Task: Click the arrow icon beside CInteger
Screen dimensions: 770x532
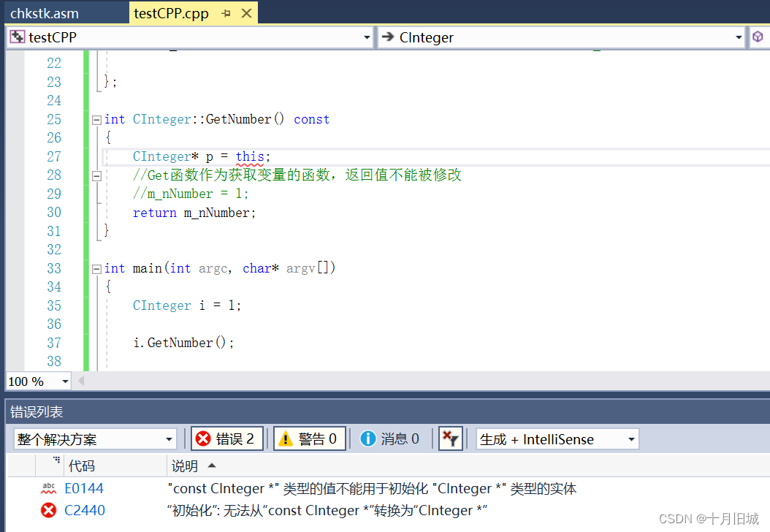Action: (388, 37)
